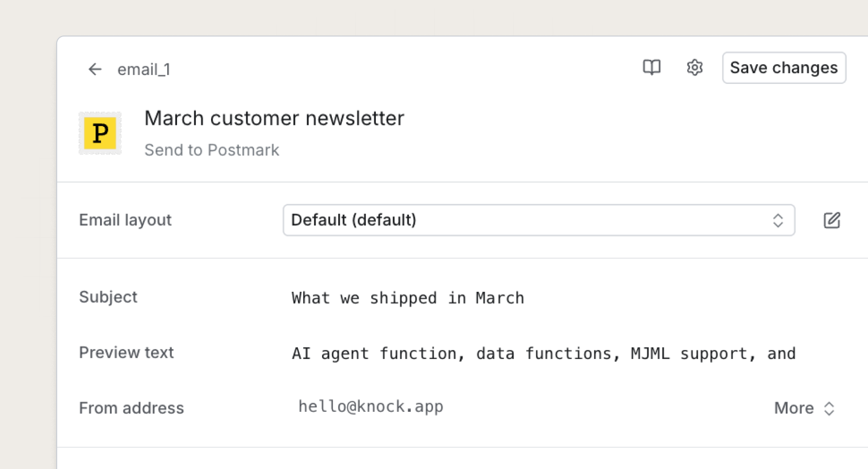Click the Send to Postmark subtitle
Screen dimensions: 868x469
pyautogui.click(x=212, y=150)
